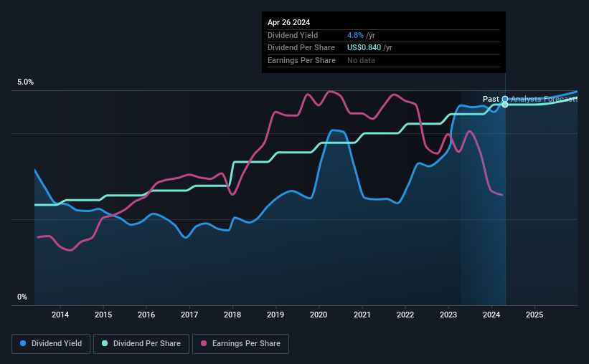Select the 2023 label on the time axis
This screenshot has width=589, height=364.
[448, 315]
